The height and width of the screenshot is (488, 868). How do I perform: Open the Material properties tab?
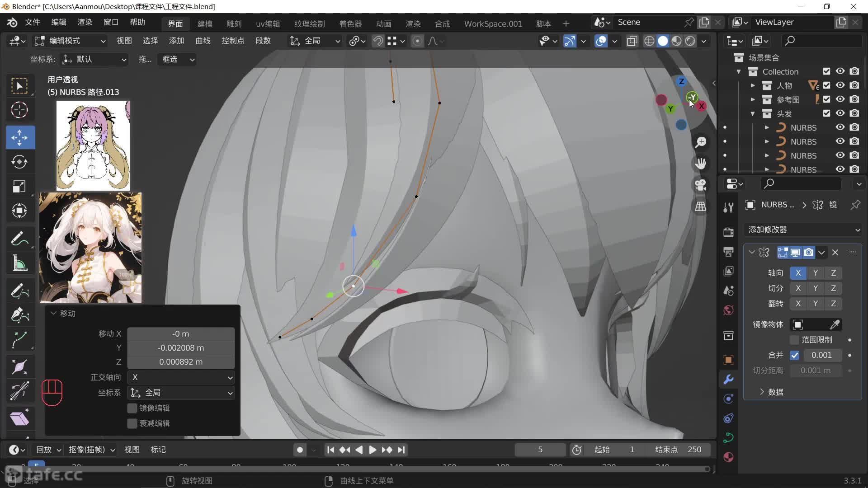[x=728, y=457]
